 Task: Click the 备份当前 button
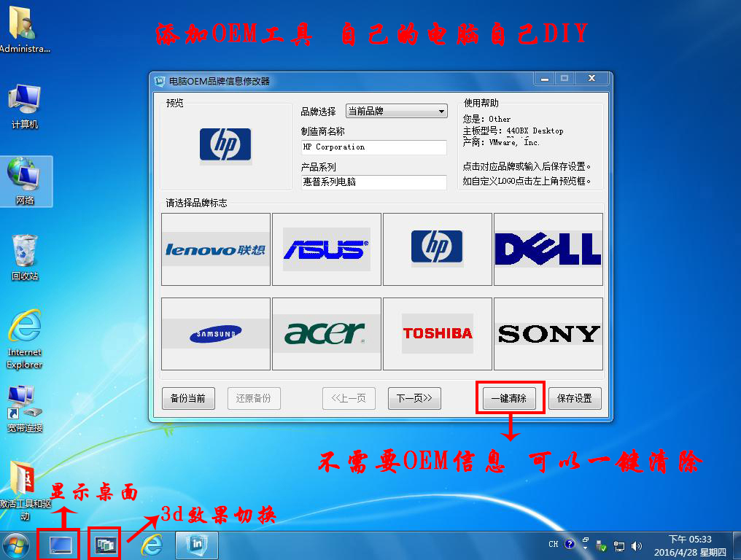[x=188, y=398]
